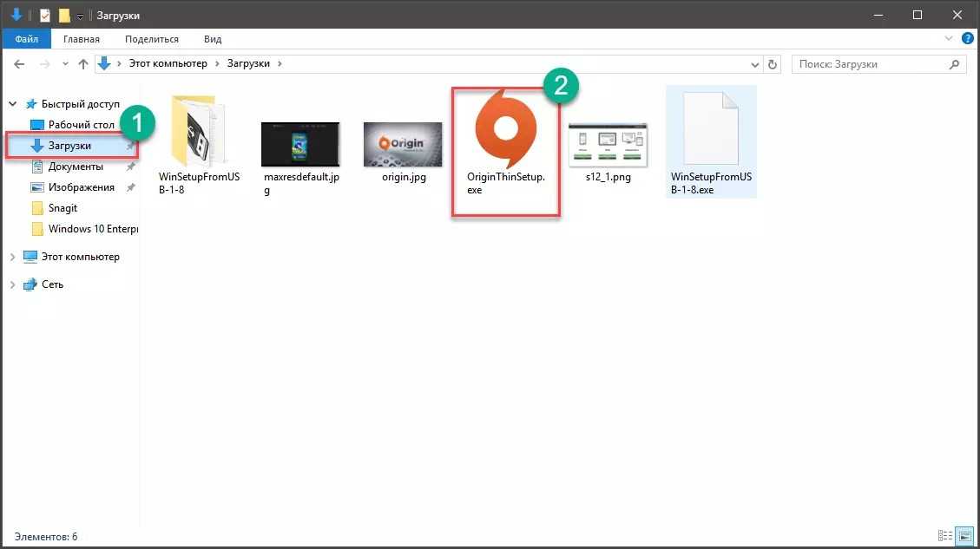Open the Файл ribbon tab

pyautogui.click(x=26, y=39)
